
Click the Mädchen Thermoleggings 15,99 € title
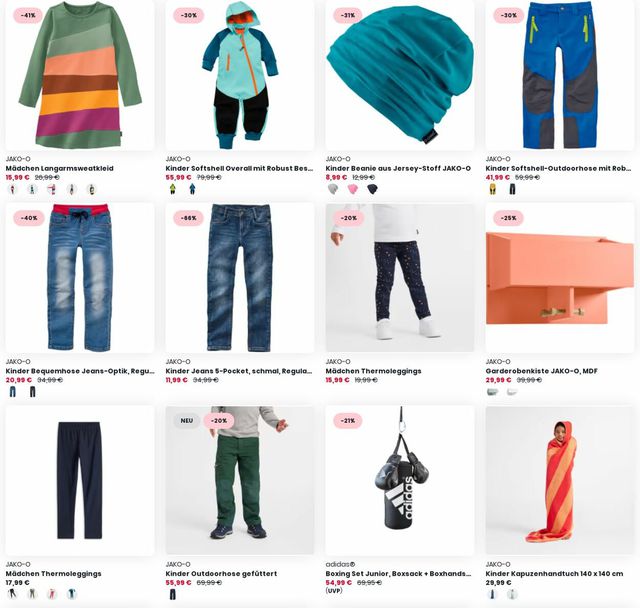click(x=373, y=371)
